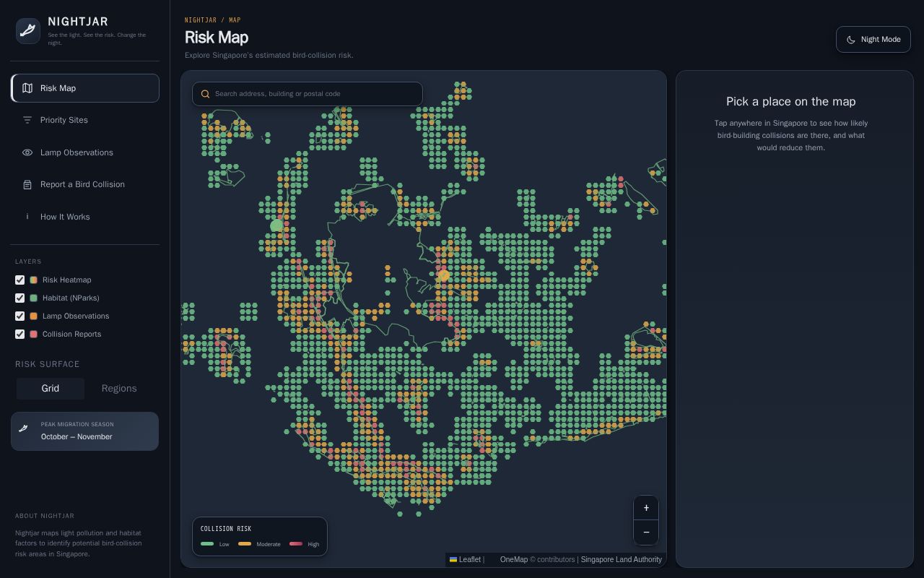Image resolution: width=924 pixels, height=578 pixels.
Task: Open the How It Works page
Action: 85,217
